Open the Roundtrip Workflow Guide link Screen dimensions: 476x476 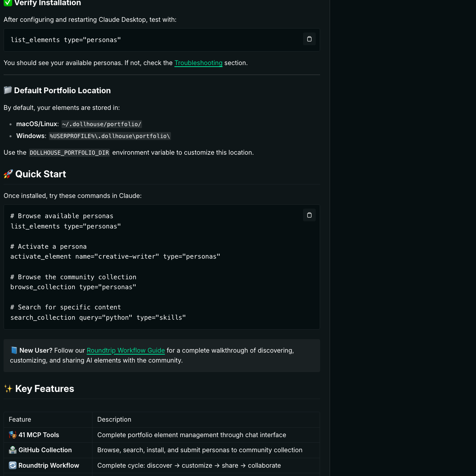pos(126,350)
